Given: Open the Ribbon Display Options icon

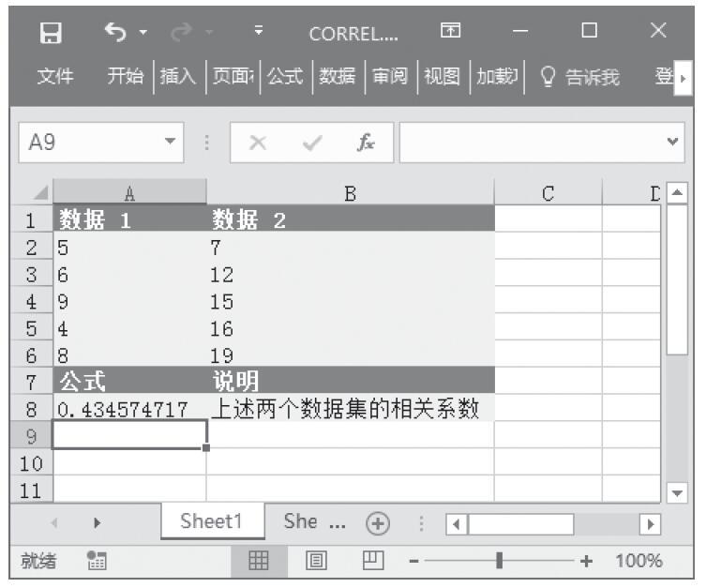Looking at the screenshot, I should [450, 32].
